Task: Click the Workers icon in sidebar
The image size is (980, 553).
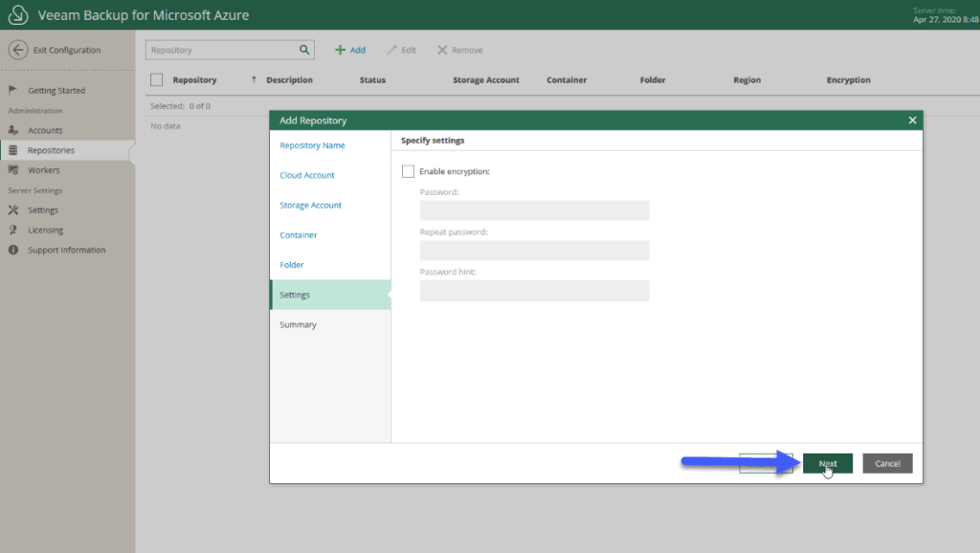Action: click(x=13, y=170)
